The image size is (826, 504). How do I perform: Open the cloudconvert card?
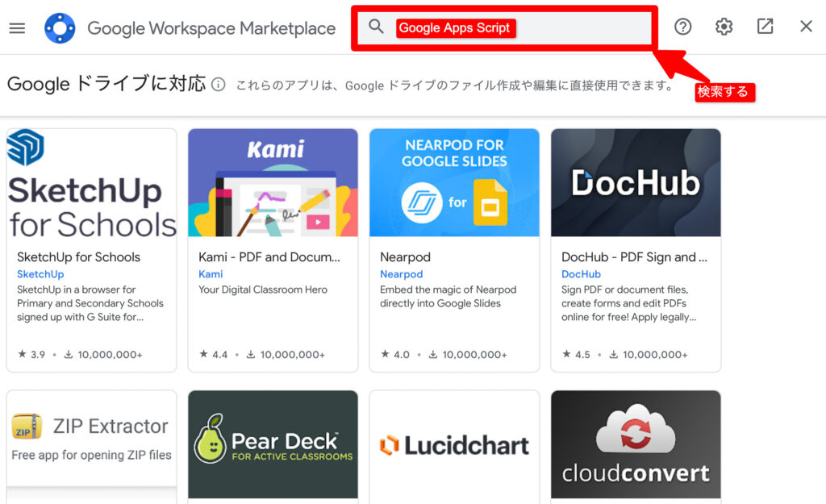click(x=636, y=447)
